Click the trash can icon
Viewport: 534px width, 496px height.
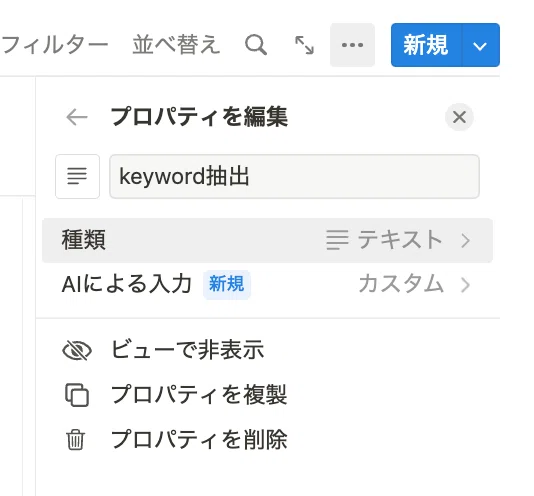coord(75,440)
